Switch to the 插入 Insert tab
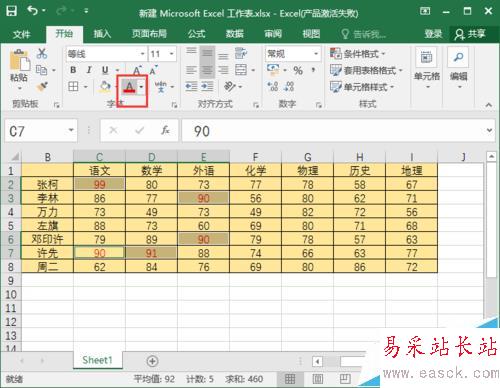 (102, 34)
